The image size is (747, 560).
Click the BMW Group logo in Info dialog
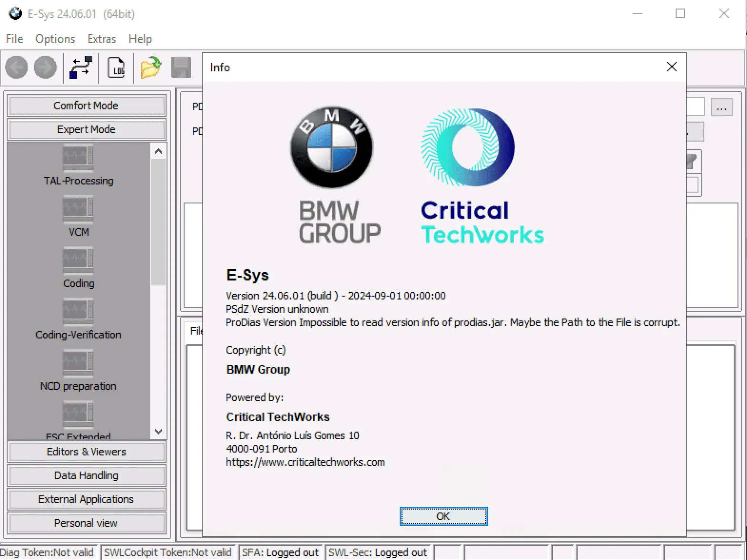(335, 174)
